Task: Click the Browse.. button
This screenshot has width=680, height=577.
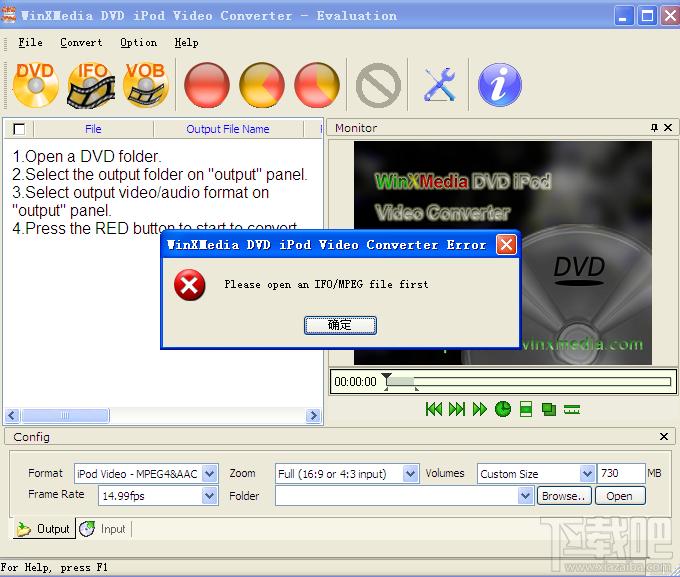Action: point(564,495)
